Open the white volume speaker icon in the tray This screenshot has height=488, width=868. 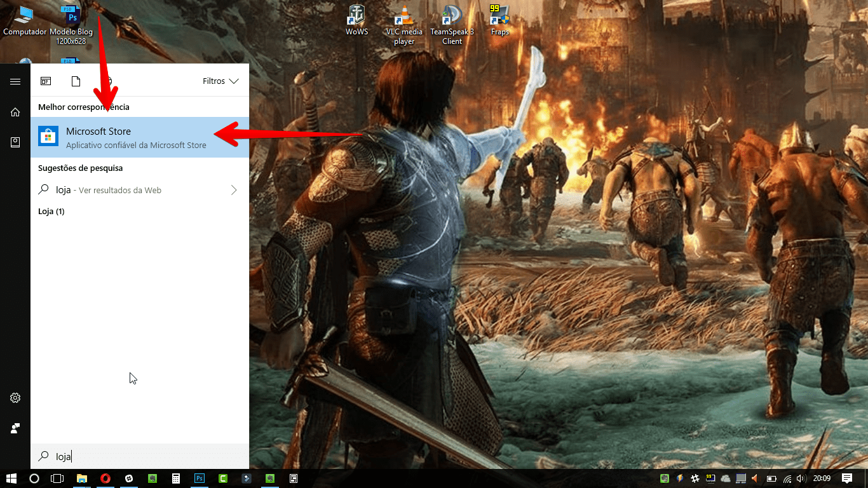coord(801,478)
